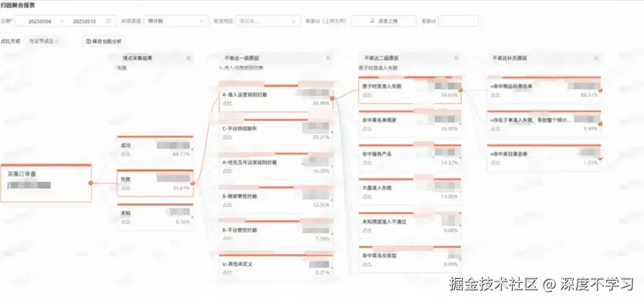Click the orange expand dot on 失败 node
Screen dimensions: 644x302
(192, 183)
